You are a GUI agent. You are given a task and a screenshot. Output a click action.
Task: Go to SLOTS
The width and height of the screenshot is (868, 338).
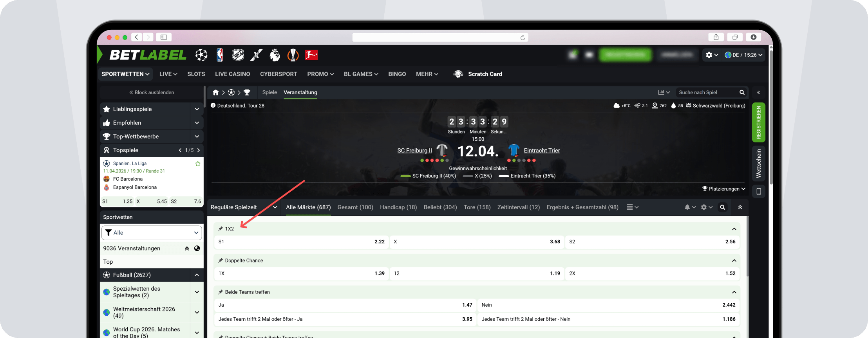196,74
